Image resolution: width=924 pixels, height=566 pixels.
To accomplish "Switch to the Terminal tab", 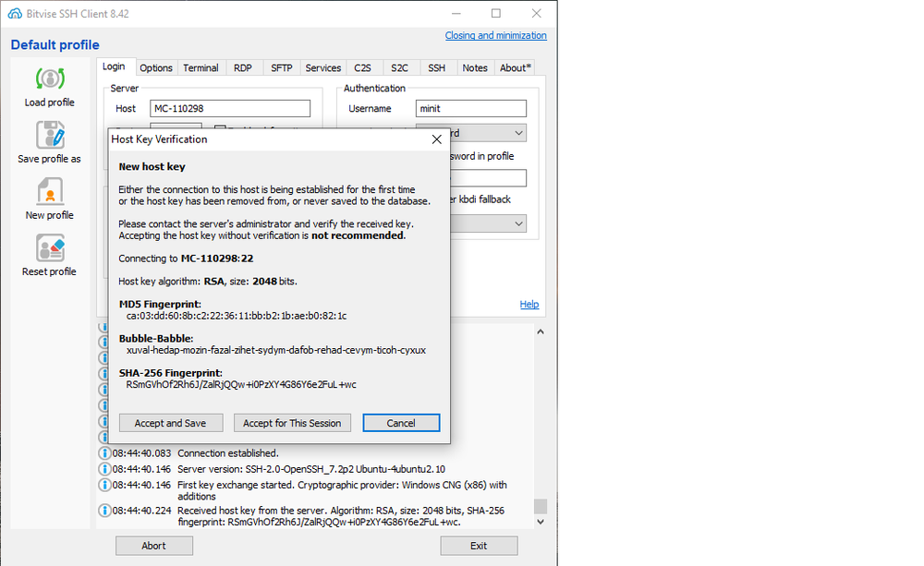I will pyautogui.click(x=201, y=66).
